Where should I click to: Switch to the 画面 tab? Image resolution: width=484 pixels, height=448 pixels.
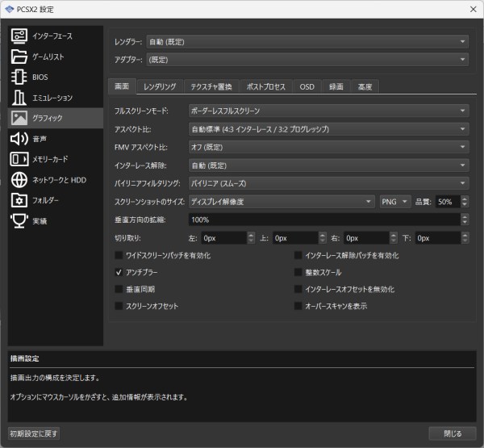pyautogui.click(x=122, y=86)
